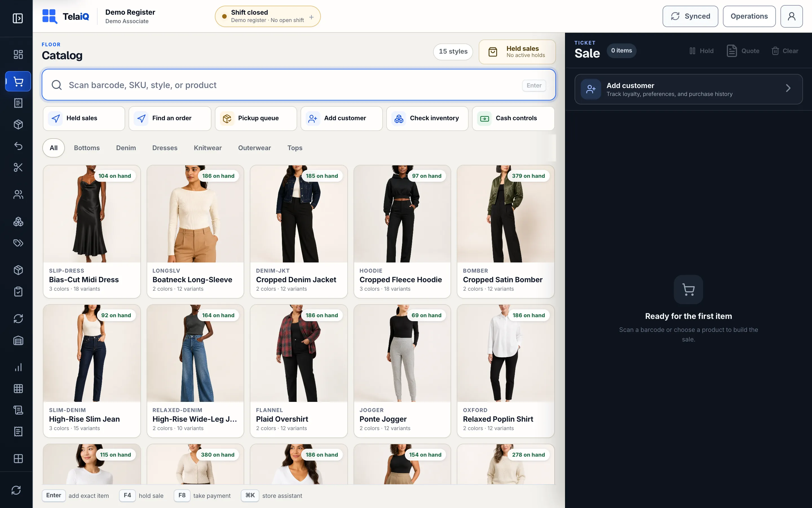Open the Pickup queue quick action
The height and width of the screenshot is (508, 812).
pyautogui.click(x=256, y=118)
